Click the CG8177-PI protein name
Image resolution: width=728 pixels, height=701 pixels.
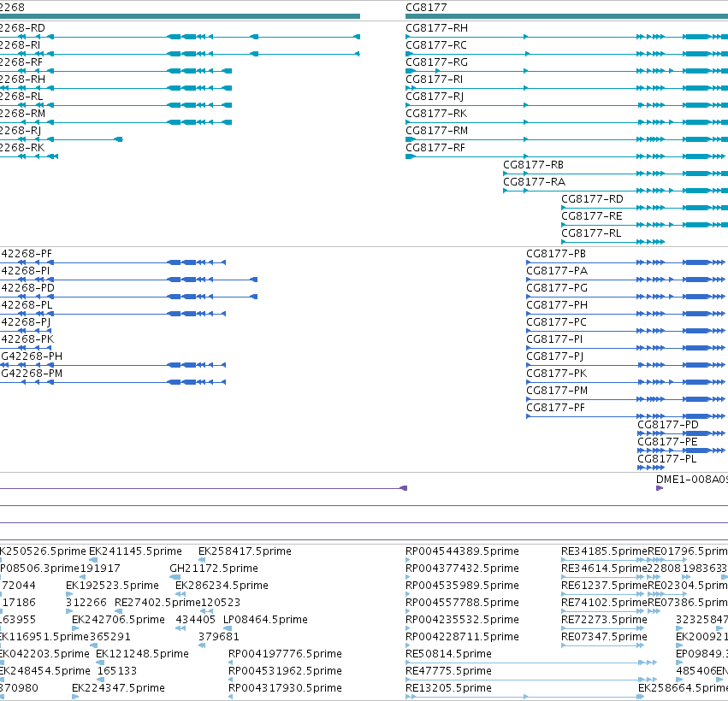click(x=554, y=340)
